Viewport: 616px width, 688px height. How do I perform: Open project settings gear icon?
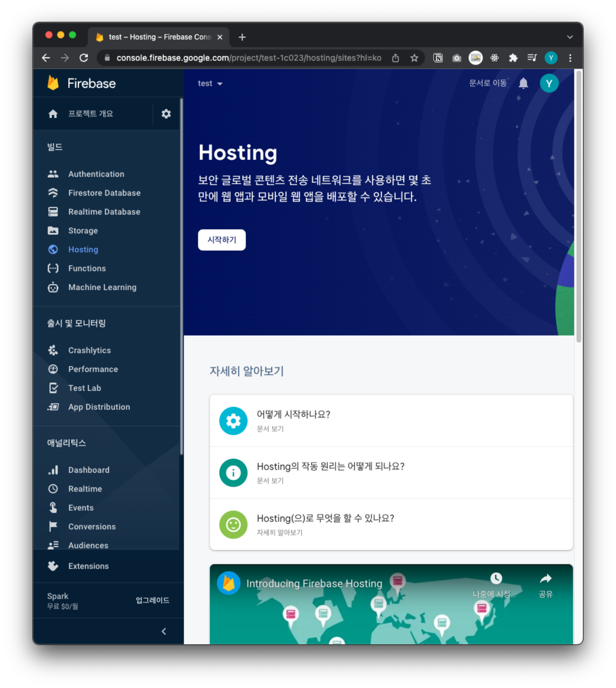click(x=166, y=114)
